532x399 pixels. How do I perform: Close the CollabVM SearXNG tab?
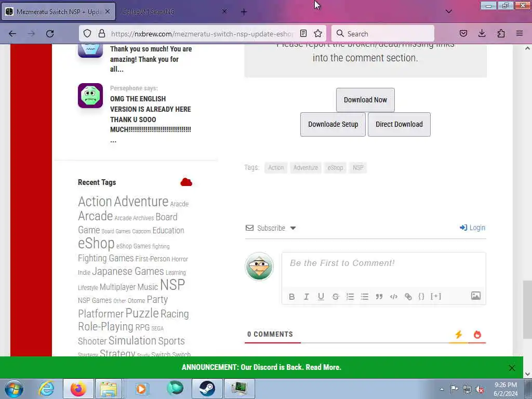[224, 11]
